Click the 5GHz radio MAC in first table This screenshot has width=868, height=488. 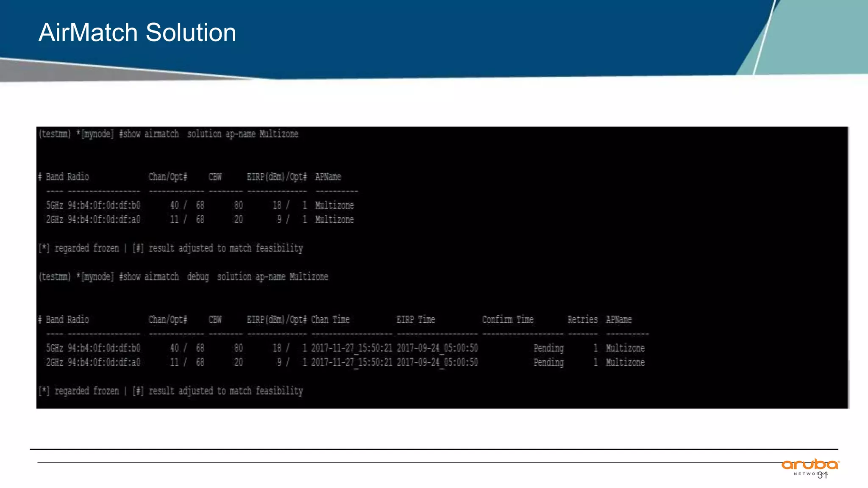104,205
